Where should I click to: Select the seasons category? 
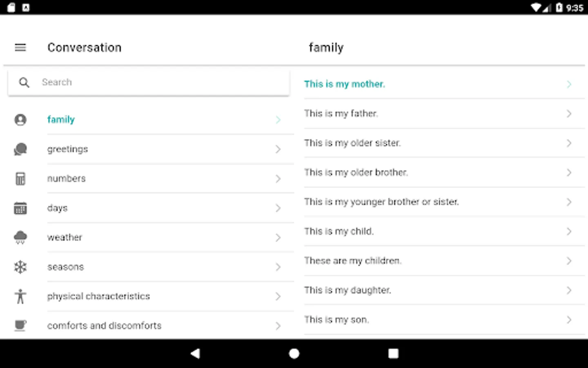pyautogui.click(x=66, y=267)
